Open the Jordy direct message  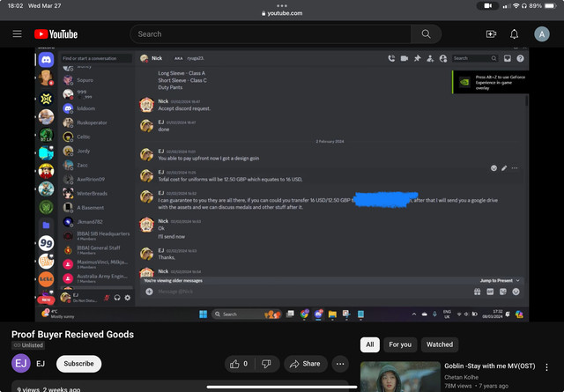pyautogui.click(x=96, y=151)
